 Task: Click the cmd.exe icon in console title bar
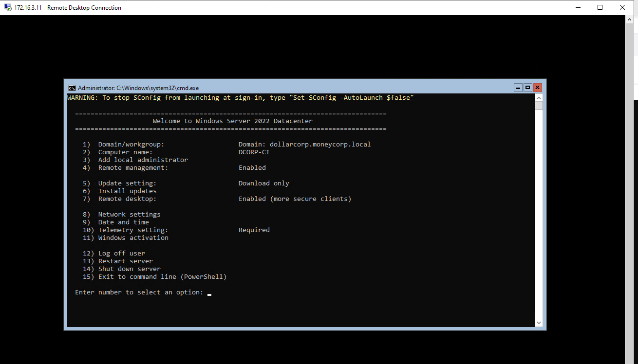coord(72,88)
